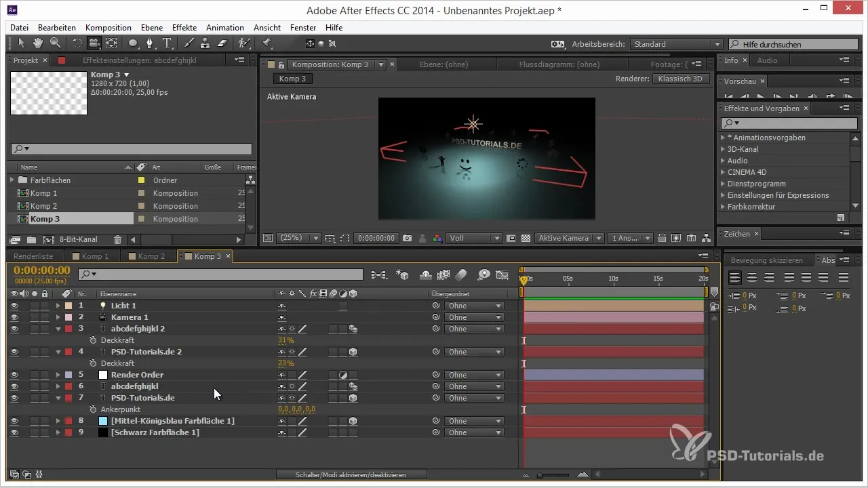Toggle Ankerpunkt stopwatch of PSD-Tutorials.de layer
The height and width of the screenshot is (488, 868).
point(93,409)
